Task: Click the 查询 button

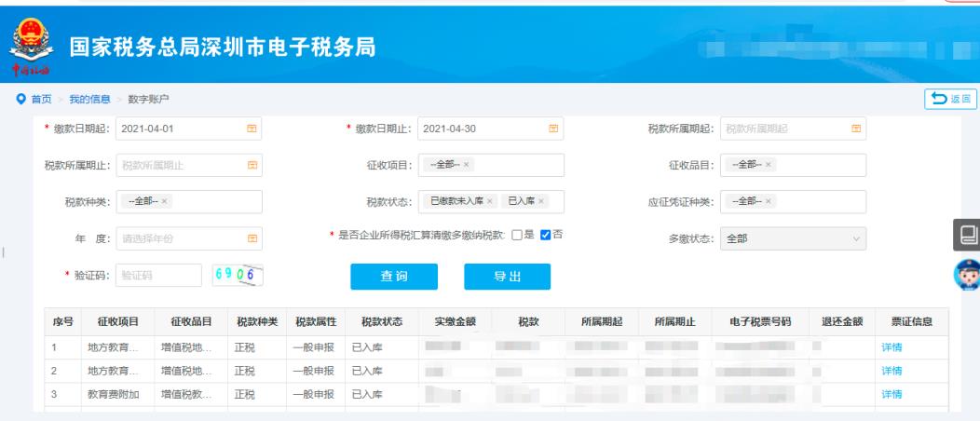Action: (x=392, y=277)
